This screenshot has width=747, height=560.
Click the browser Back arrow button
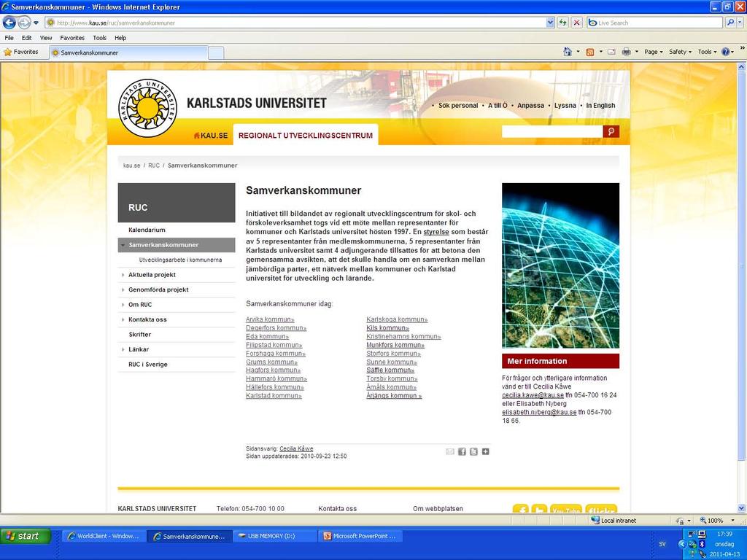point(9,23)
